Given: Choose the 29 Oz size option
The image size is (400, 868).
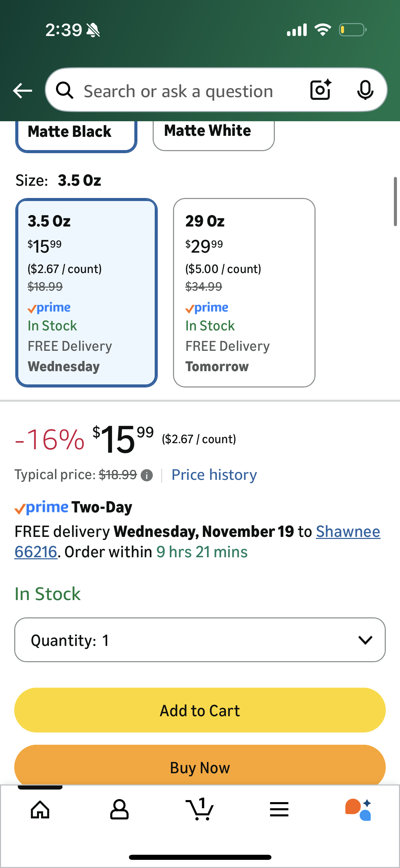Looking at the screenshot, I should click(244, 292).
